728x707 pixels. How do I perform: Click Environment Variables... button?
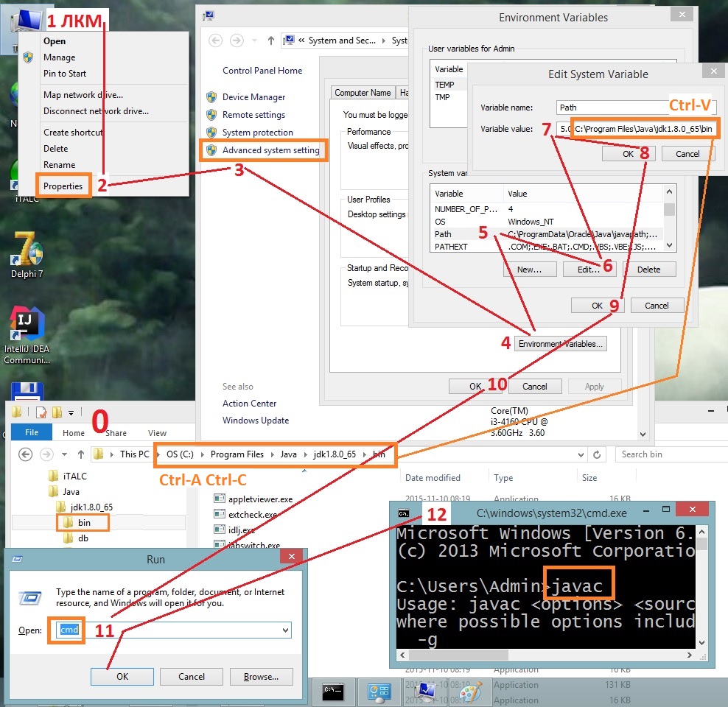click(561, 344)
